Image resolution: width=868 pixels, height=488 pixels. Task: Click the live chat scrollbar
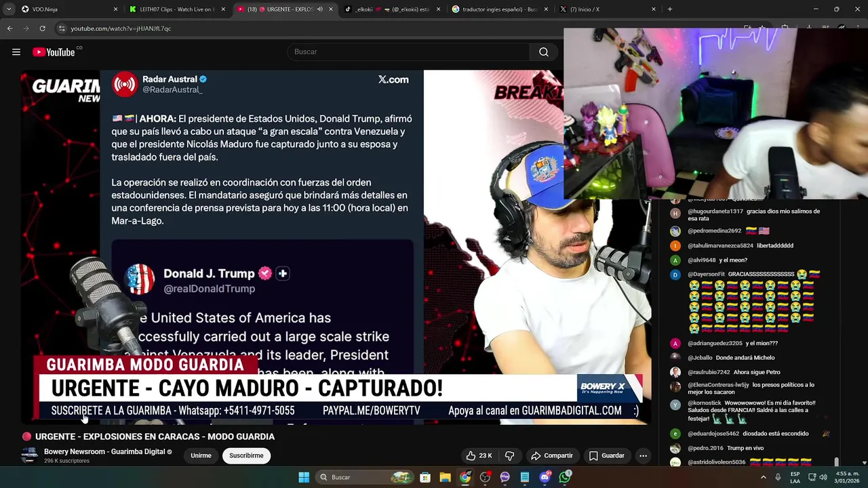[836, 462]
